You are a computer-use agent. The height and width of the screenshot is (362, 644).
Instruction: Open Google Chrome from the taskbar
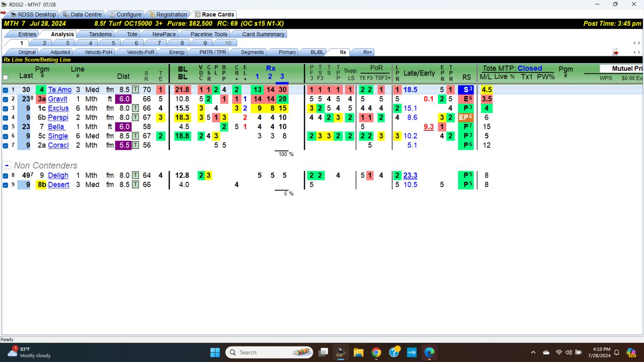377,353
